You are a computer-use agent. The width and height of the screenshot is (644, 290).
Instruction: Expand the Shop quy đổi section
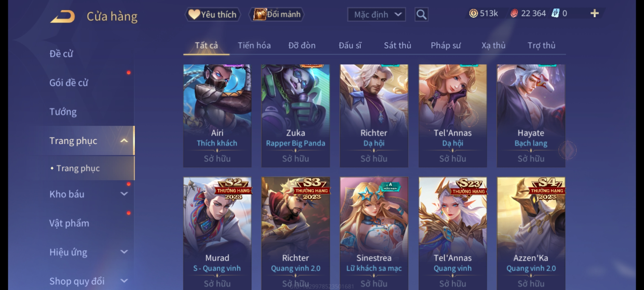(x=124, y=281)
